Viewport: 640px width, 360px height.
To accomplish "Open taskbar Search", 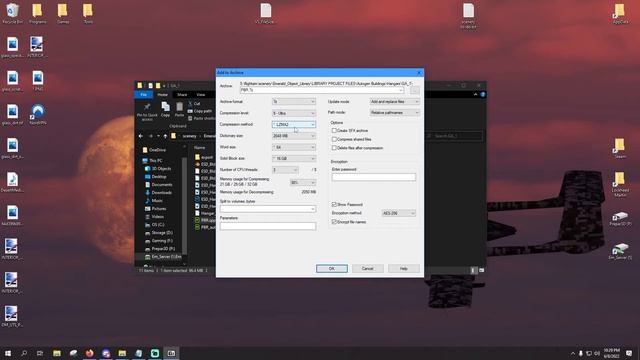I will 24,353.
